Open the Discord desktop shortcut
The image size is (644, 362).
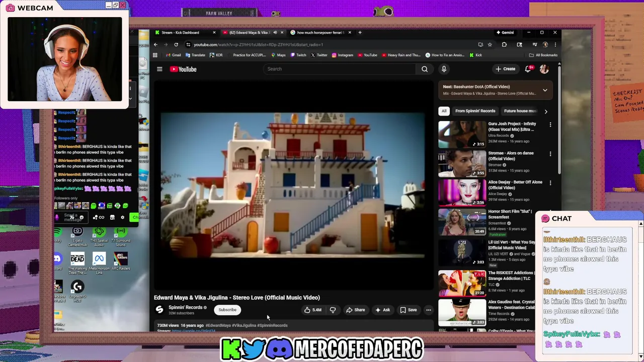[57, 262]
